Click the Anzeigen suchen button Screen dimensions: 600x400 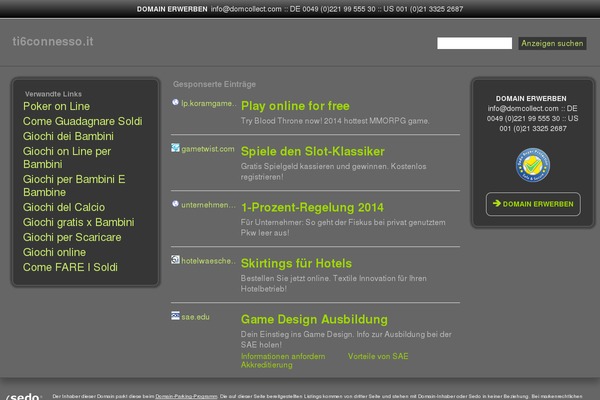tap(552, 43)
